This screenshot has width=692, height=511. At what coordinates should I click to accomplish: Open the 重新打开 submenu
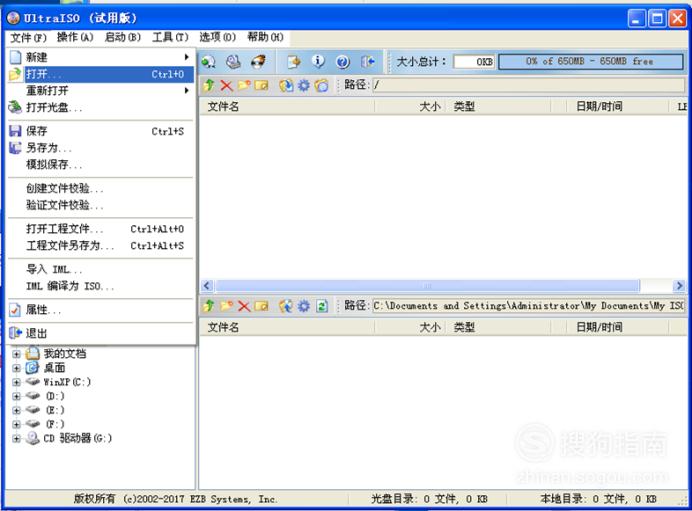pyautogui.click(x=101, y=90)
